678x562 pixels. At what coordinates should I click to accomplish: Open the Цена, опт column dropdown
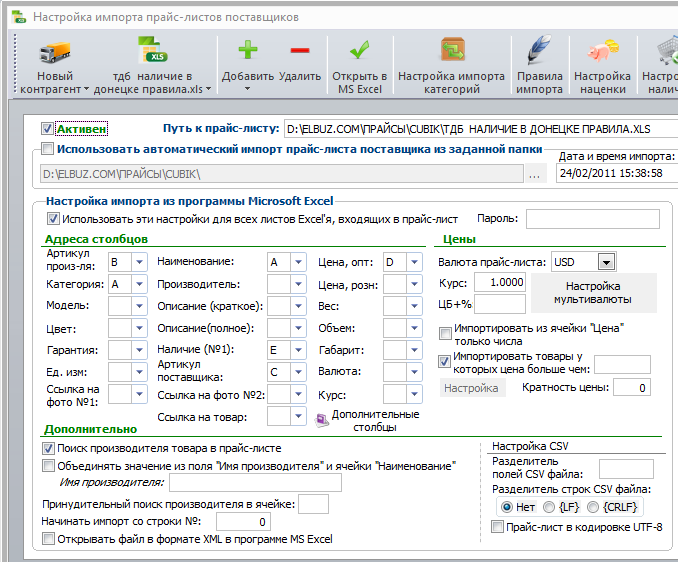tap(414, 262)
